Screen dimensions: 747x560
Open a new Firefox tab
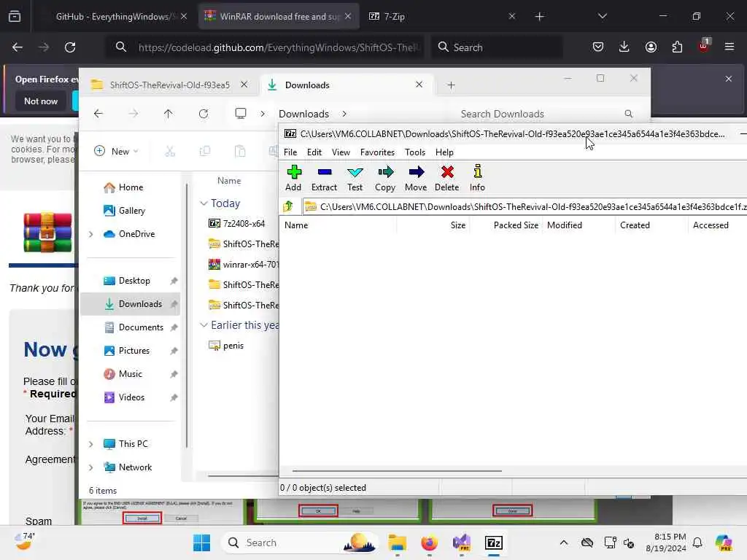click(539, 17)
